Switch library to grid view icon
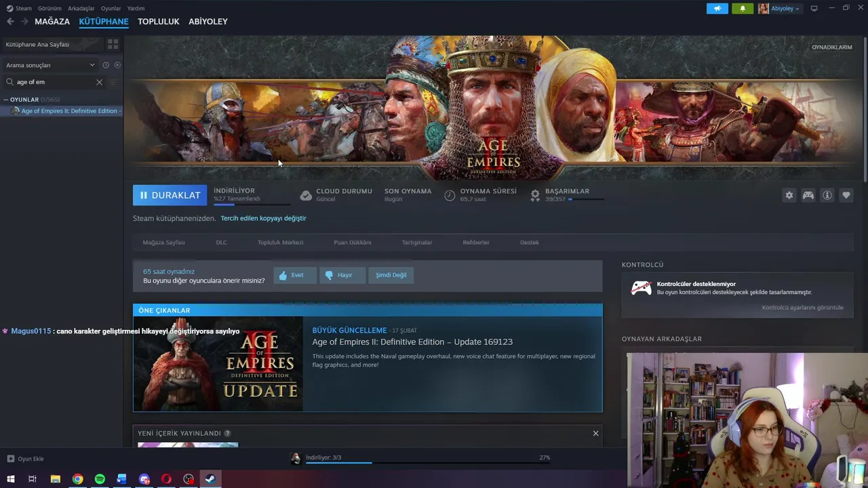Viewport: 868px width, 488px height. click(113, 44)
